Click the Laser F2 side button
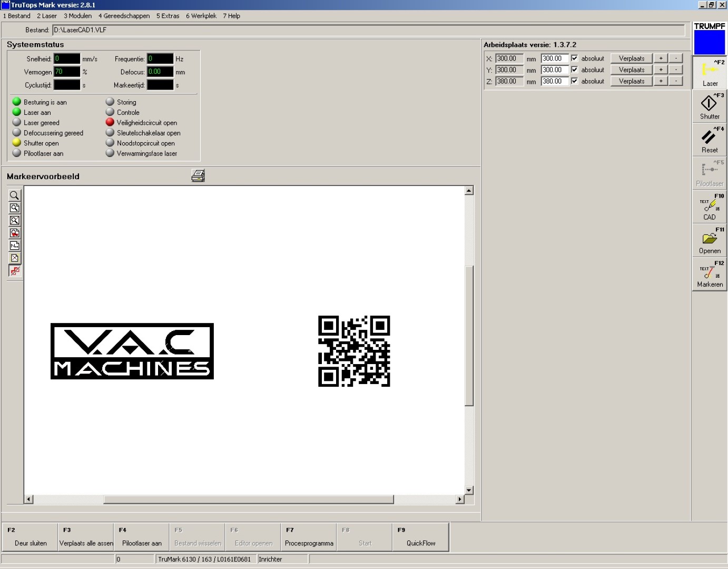This screenshot has height=569, width=728. click(710, 73)
